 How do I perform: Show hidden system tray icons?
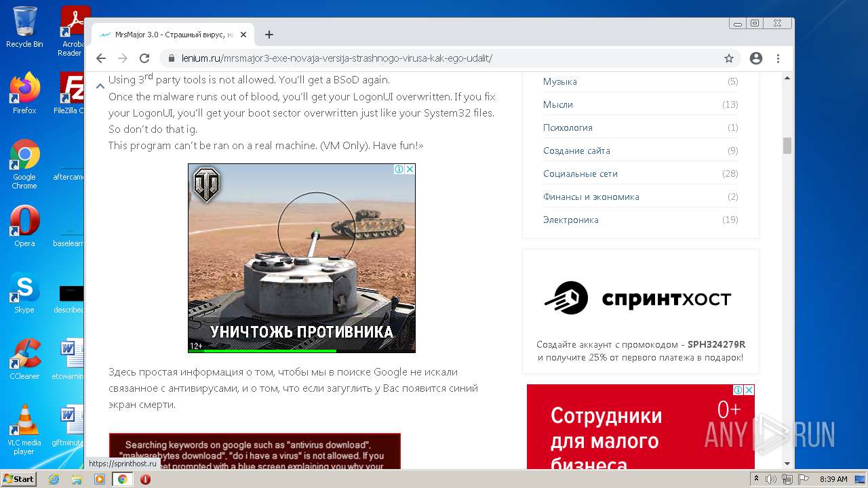(756, 479)
